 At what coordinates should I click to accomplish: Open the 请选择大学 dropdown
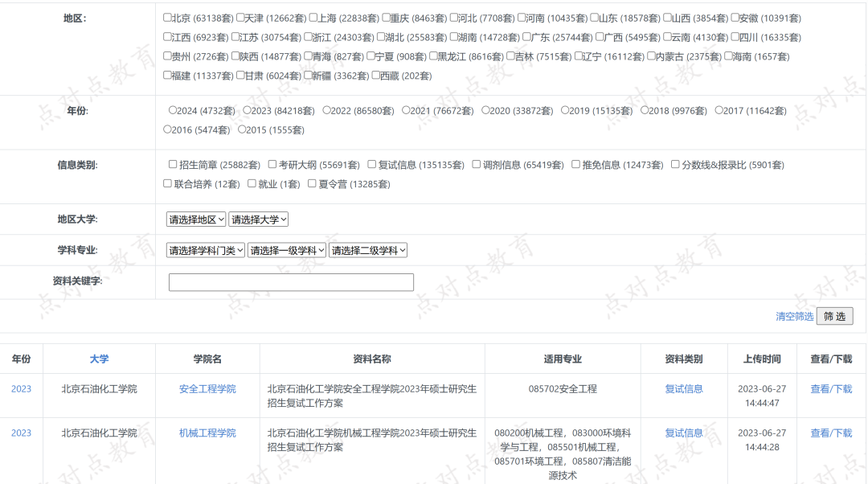click(259, 219)
